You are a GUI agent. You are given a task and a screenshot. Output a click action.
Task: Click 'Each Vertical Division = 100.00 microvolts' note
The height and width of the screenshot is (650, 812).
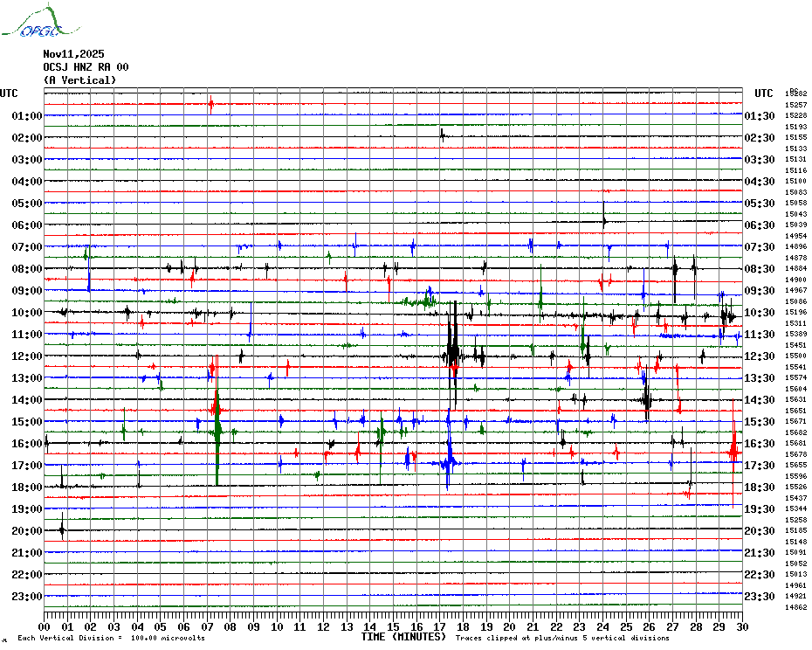112,638
